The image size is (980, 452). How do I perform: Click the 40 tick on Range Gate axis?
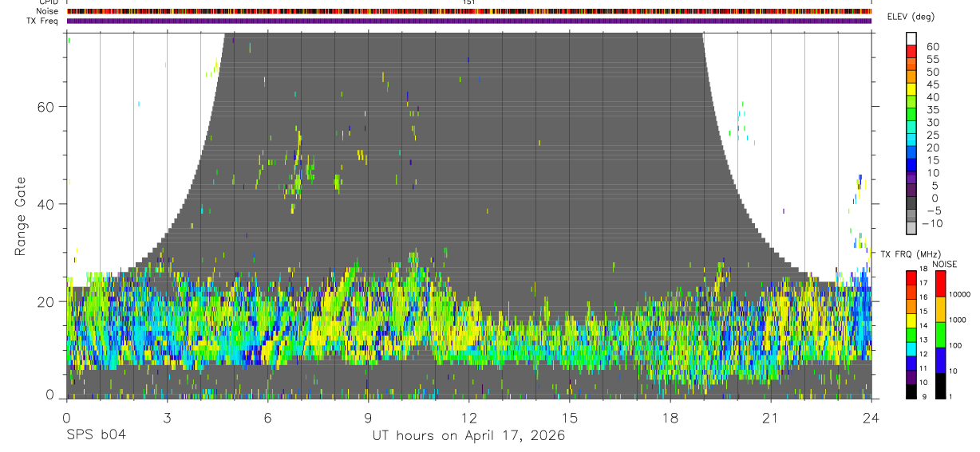point(46,204)
